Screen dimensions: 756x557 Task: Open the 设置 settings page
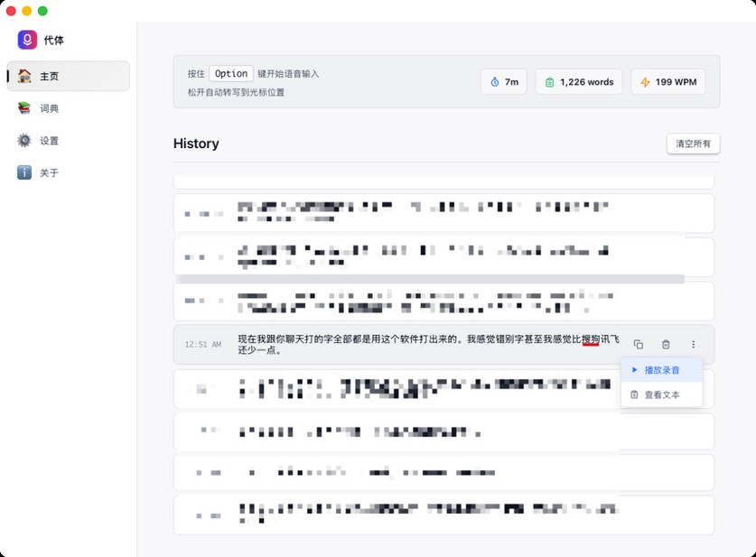pos(68,141)
